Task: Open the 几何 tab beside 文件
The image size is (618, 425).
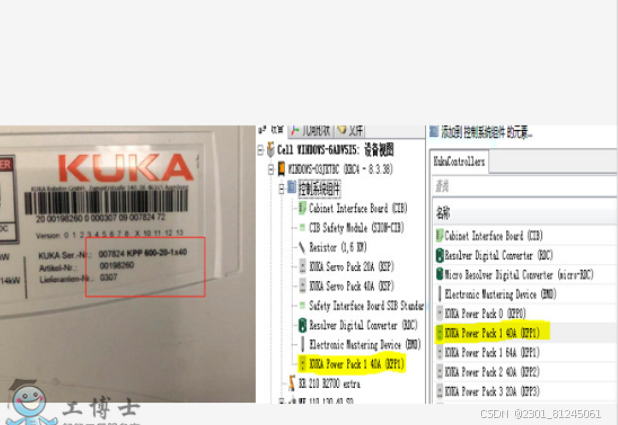Action: click(x=312, y=130)
